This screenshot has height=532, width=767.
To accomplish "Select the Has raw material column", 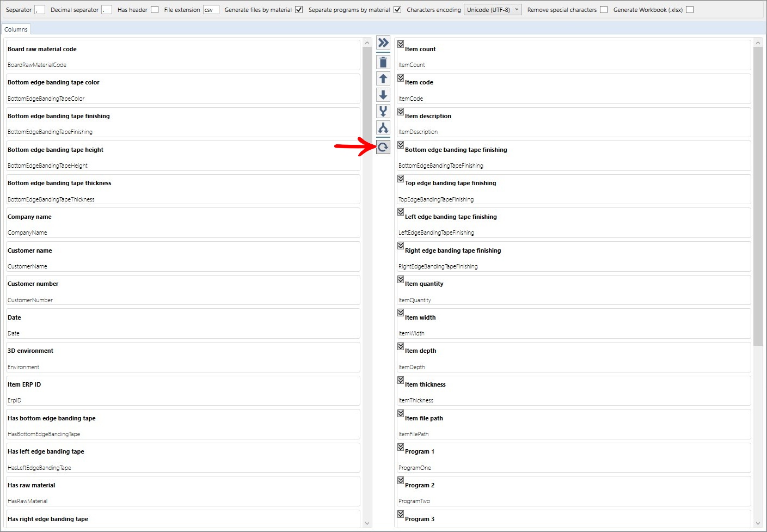I will 183,491.
